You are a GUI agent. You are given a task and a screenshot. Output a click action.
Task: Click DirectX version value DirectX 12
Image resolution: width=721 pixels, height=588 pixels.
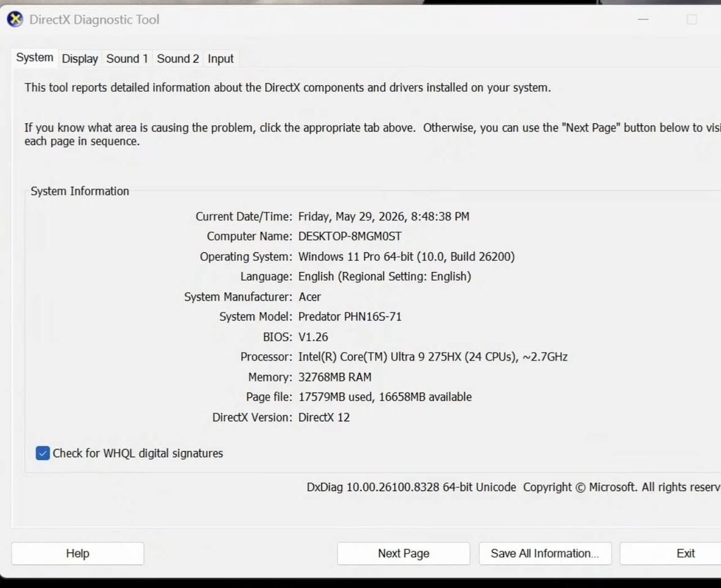324,418
